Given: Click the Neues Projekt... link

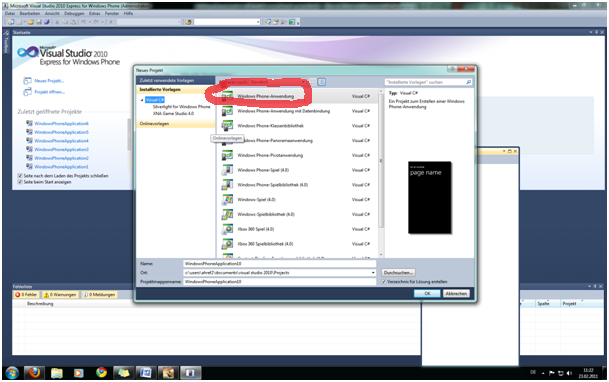Looking at the screenshot, I should point(49,81).
